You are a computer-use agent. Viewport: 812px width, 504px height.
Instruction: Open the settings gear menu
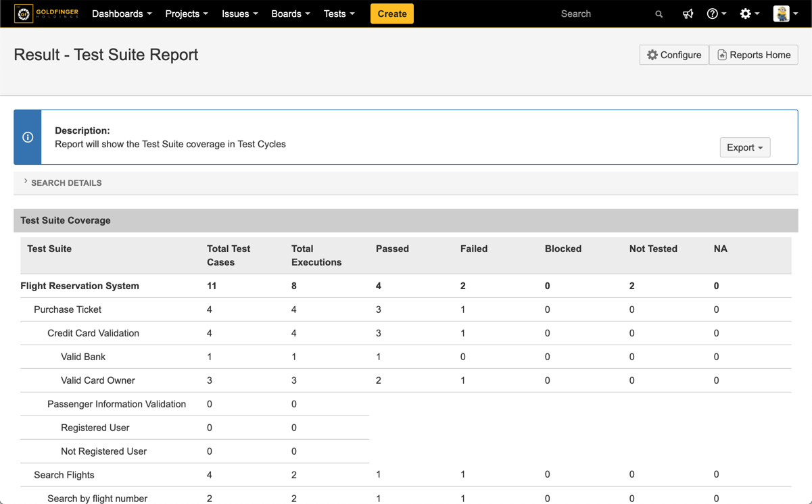748,14
